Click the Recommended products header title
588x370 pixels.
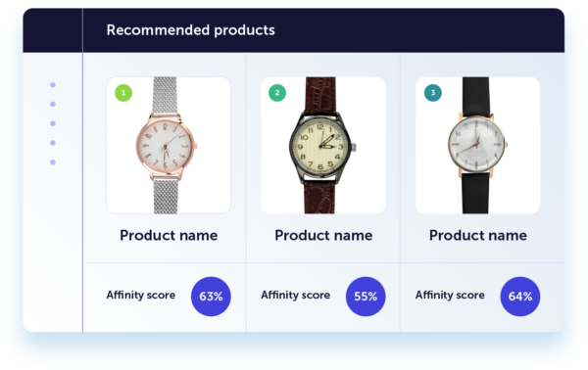(190, 30)
